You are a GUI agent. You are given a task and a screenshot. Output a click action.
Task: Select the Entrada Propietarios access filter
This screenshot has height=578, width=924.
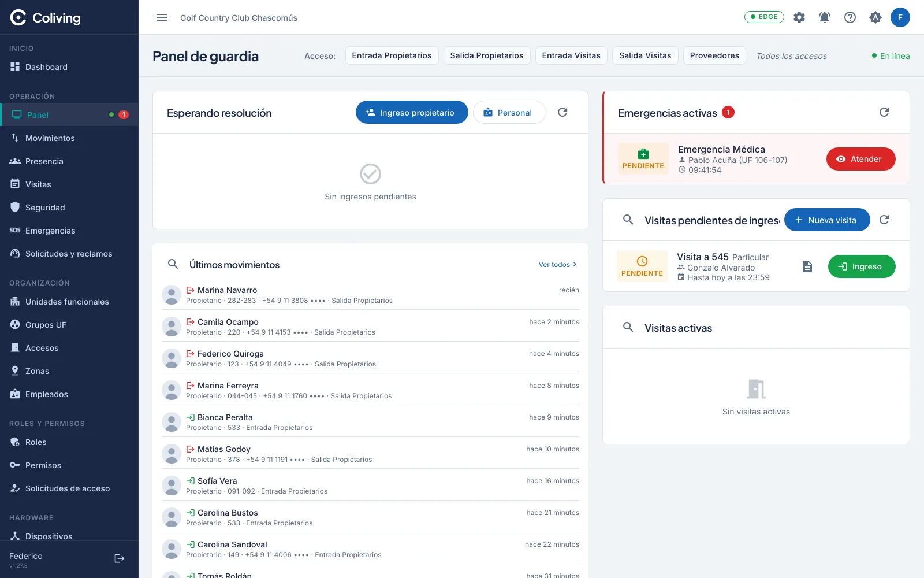coord(392,55)
